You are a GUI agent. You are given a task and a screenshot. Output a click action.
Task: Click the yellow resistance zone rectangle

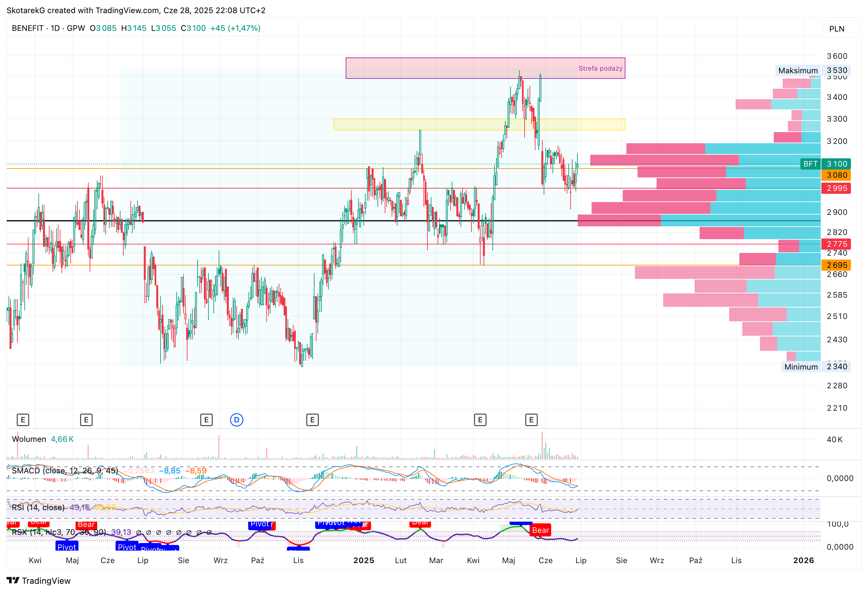coord(479,125)
